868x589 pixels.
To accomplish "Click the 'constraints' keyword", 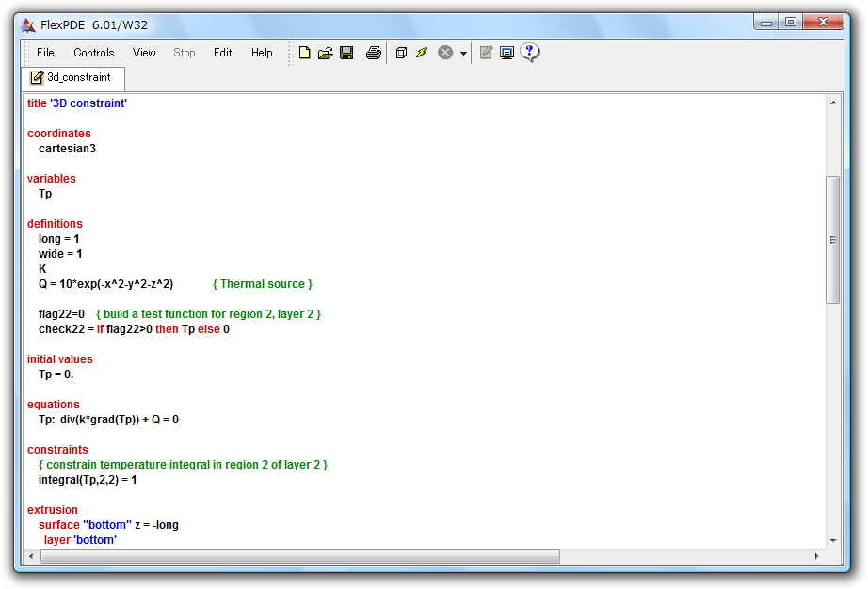I will tap(57, 450).
